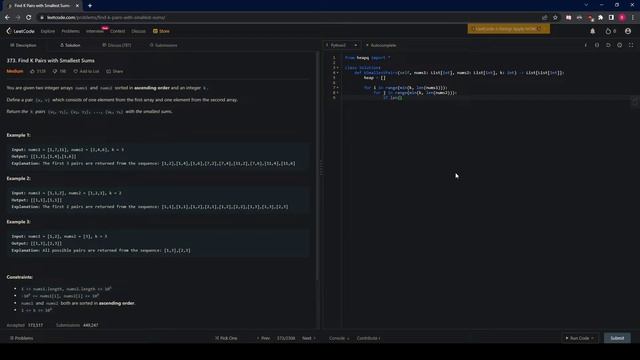
Task: Collapse code fold arrow on line 7
Action: click(338, 88)
